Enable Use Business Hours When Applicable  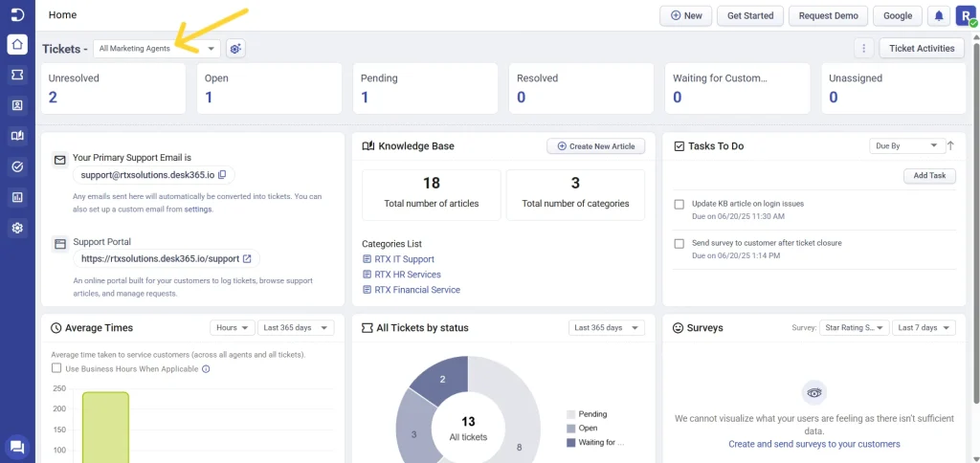(56, 368)
